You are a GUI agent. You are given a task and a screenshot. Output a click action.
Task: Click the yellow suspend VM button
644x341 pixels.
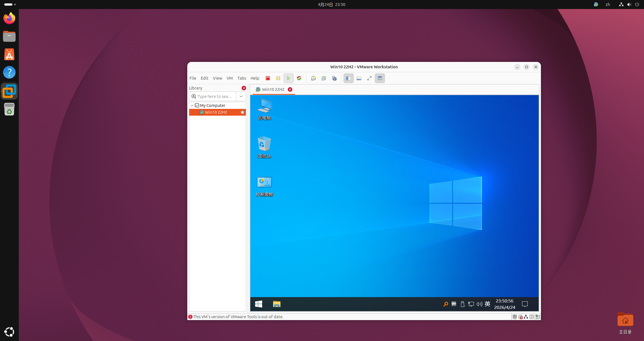(x=278, y=78)
